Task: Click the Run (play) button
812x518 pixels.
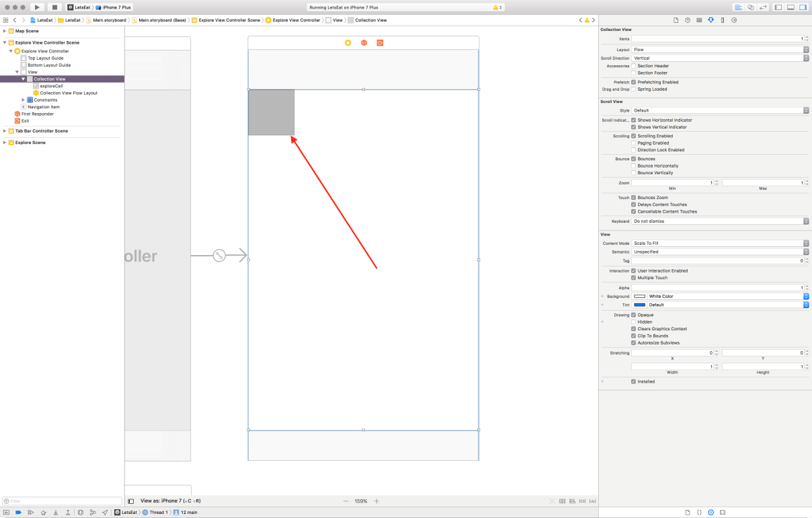Action: click(x=37, y=7)
